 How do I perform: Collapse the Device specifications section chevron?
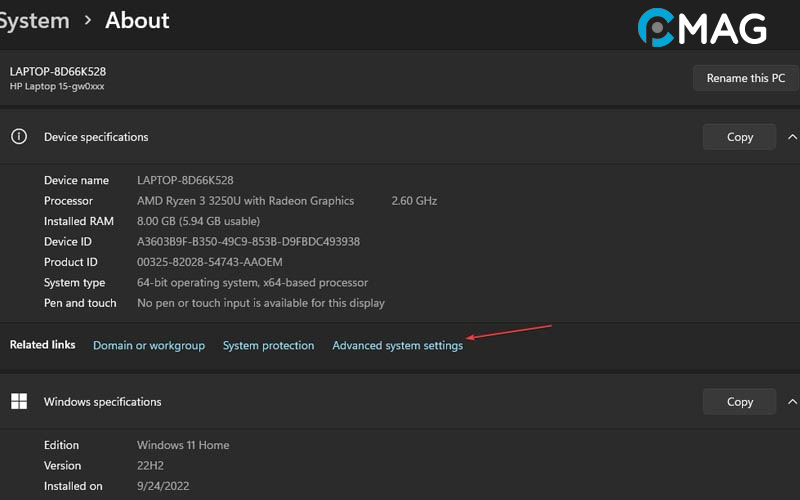(792, 137)
